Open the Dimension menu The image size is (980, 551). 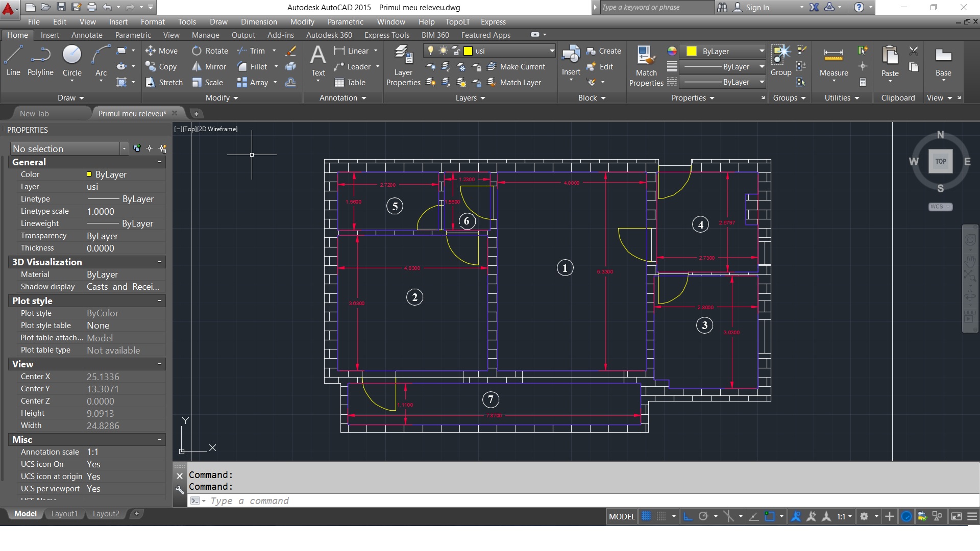click(x=259, y=22)
